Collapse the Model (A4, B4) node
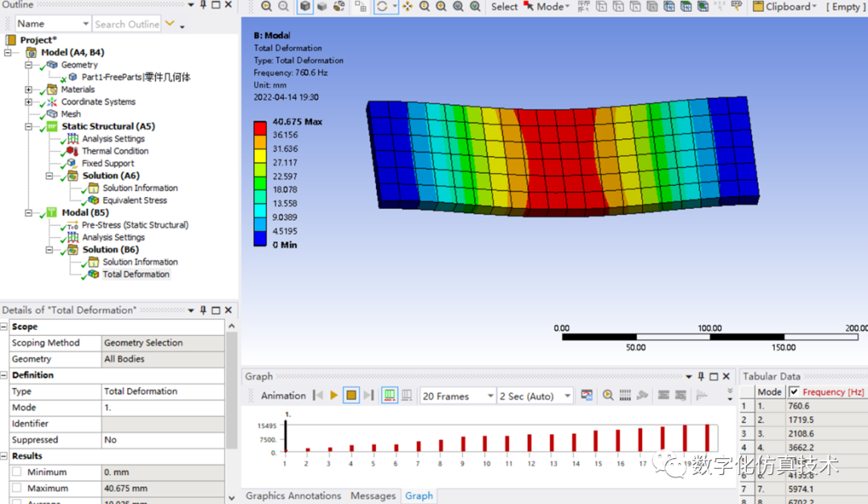 pos(7,52)
